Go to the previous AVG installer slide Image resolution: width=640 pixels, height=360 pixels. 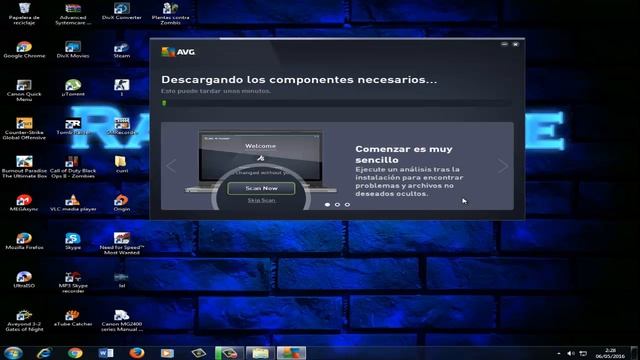click(x=171, y=166)
